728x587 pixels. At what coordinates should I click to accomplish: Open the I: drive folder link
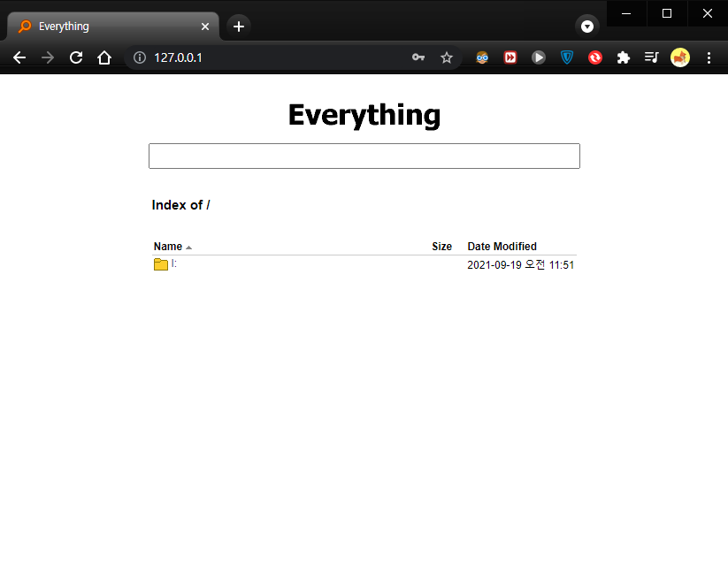(x=174, y=263)
